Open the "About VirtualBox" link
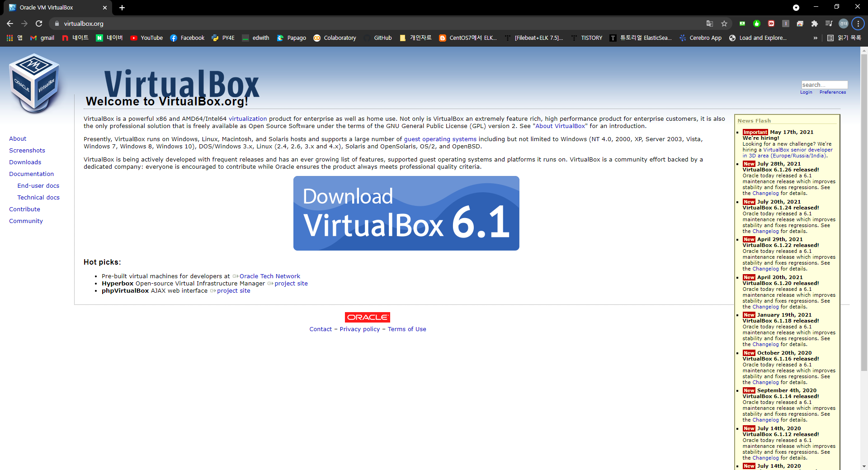This screenshot has height=470, width=868. (x=560, y=126)
